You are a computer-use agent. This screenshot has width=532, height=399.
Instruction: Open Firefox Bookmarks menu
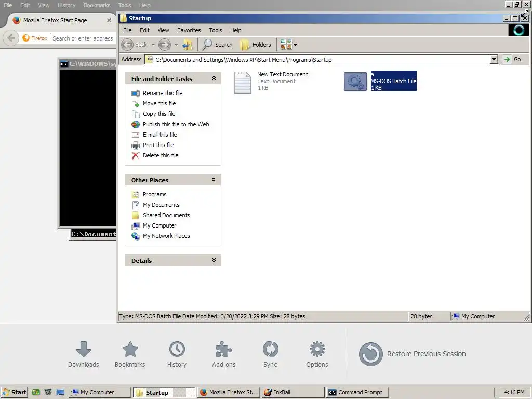(x=97, y=5)
